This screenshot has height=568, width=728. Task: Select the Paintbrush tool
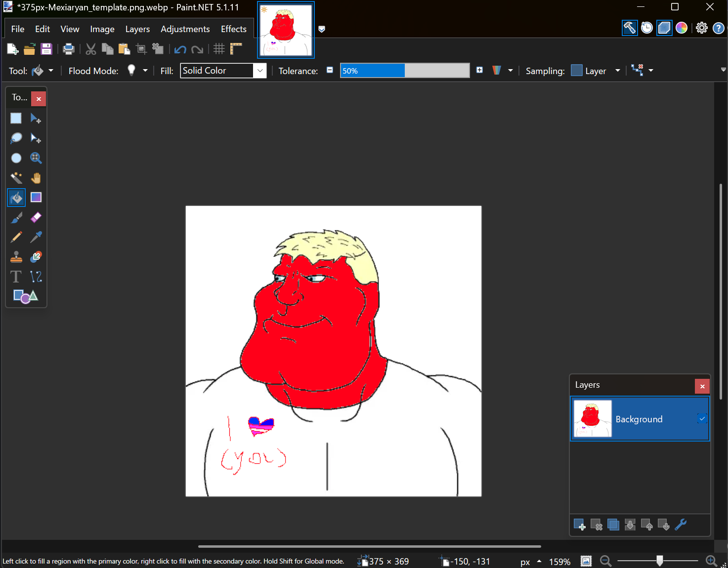16,217
